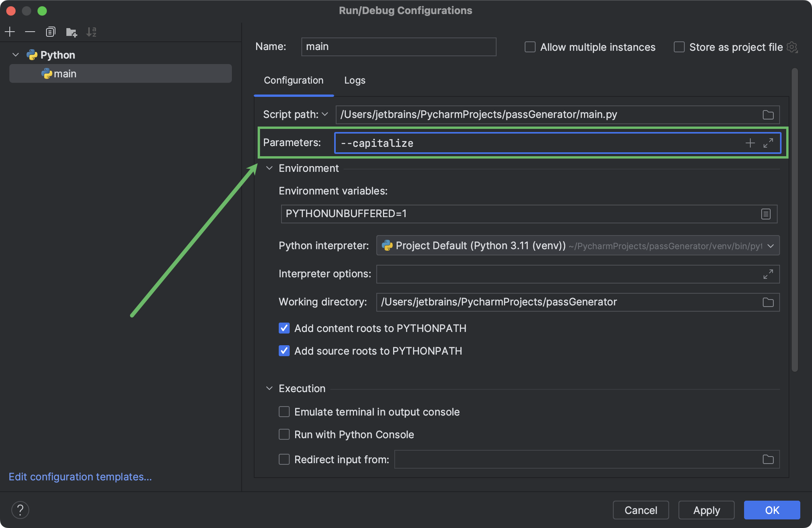The width and height of the screenshot is (812, 528).
Task: Enable Store as project file checkbox
Action: pyautogui.click(x=679, y=47)
